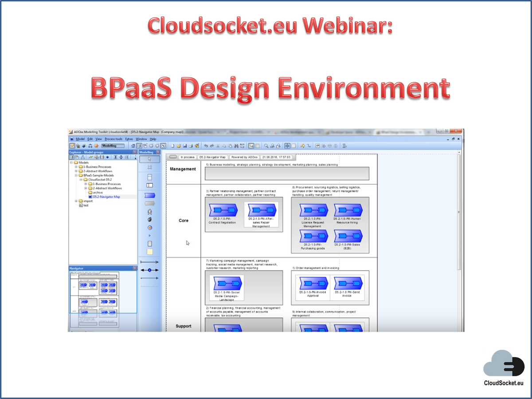Collapse the CloudSocket D5.2 folder
The width and height of the screenshot is (532, 399).
point(81,180)
